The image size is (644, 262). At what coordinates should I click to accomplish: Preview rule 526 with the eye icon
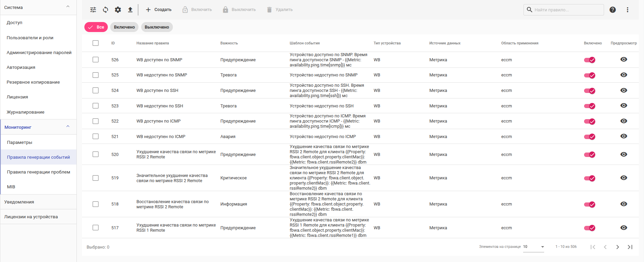click(x=624, y=60)
